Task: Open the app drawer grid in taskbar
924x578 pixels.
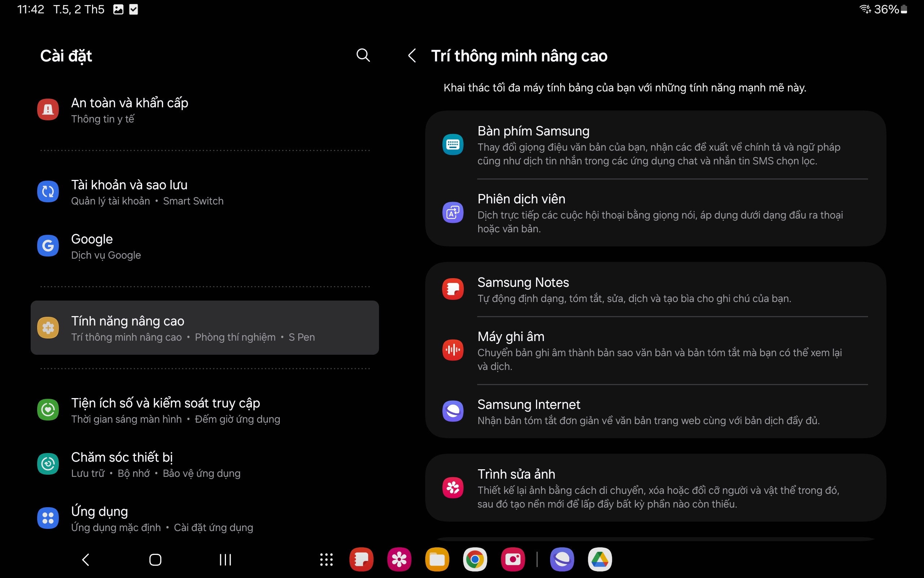Action: click(326, 560)
